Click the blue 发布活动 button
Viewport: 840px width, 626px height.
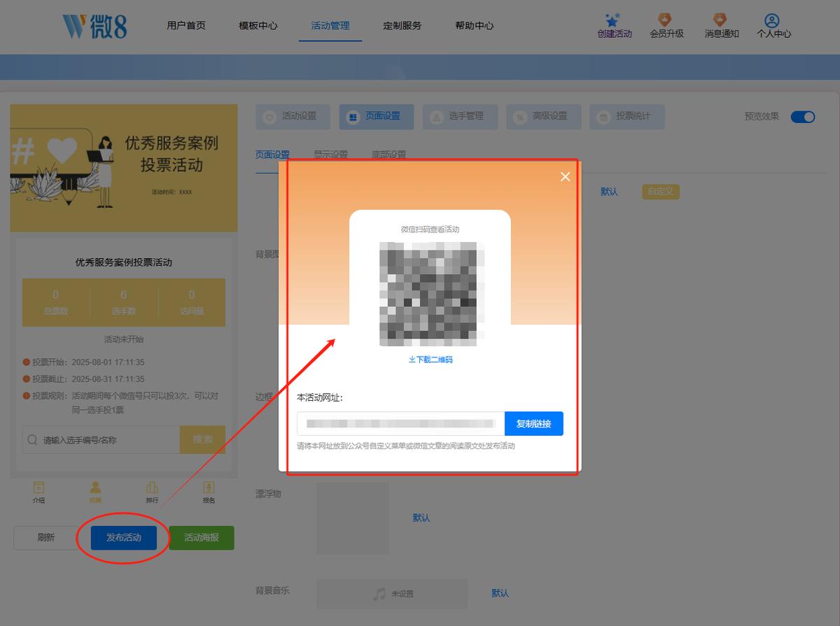tap(124, 537)
